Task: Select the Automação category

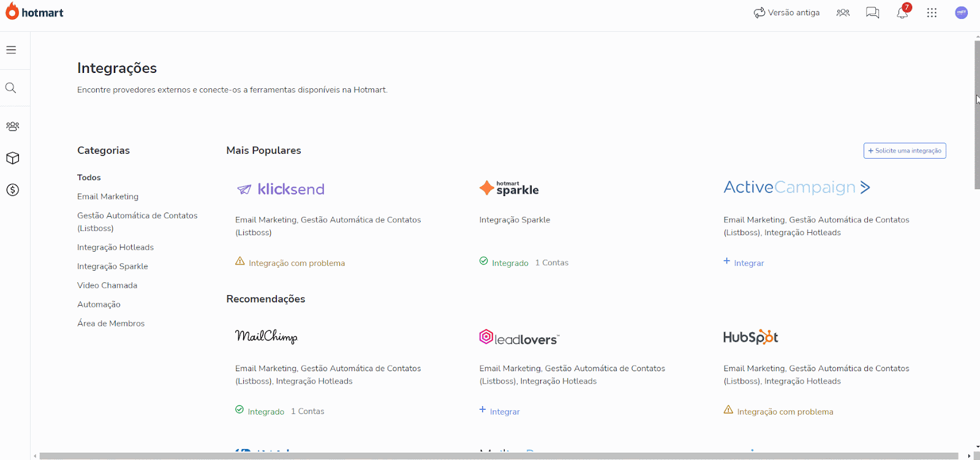Action: click(99, 304)
